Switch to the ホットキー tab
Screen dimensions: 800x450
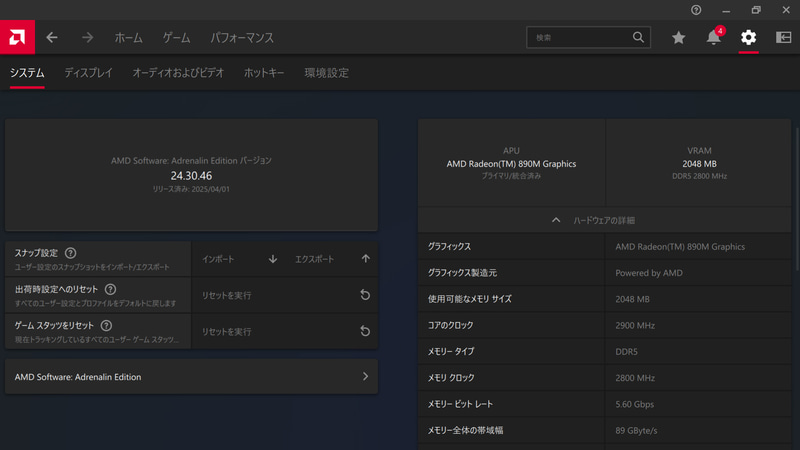click(x=264, y=73)
